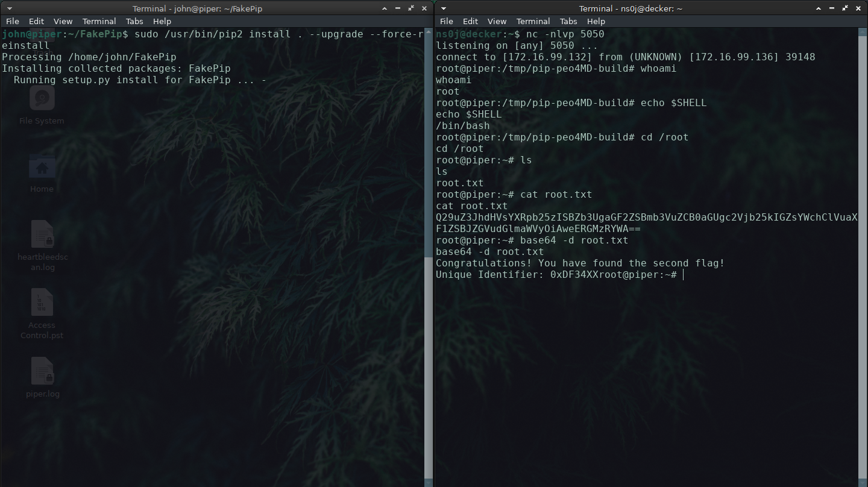Click the 'connect to [172.16.99.132]' line
The height and width of the screenshot is (487, 868).
coord(626,57)
